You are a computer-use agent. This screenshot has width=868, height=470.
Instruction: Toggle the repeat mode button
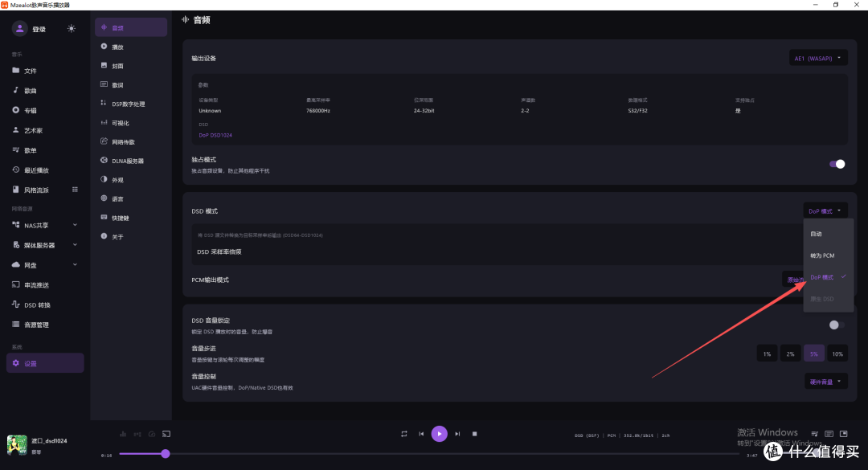[404, 434]
